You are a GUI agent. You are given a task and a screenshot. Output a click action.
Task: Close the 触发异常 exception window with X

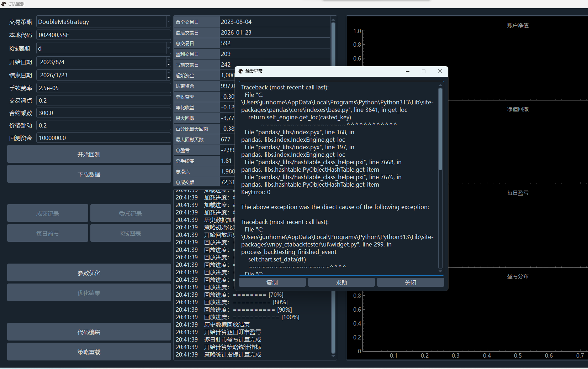pos(440,71)
